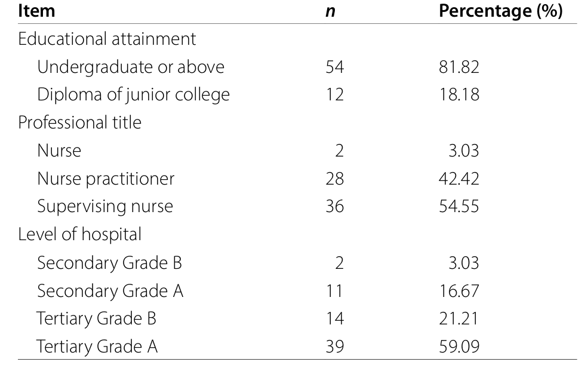Click the Secondary Grade A row label
Screen dimensions: 588x377
click(x=110, y=290)
